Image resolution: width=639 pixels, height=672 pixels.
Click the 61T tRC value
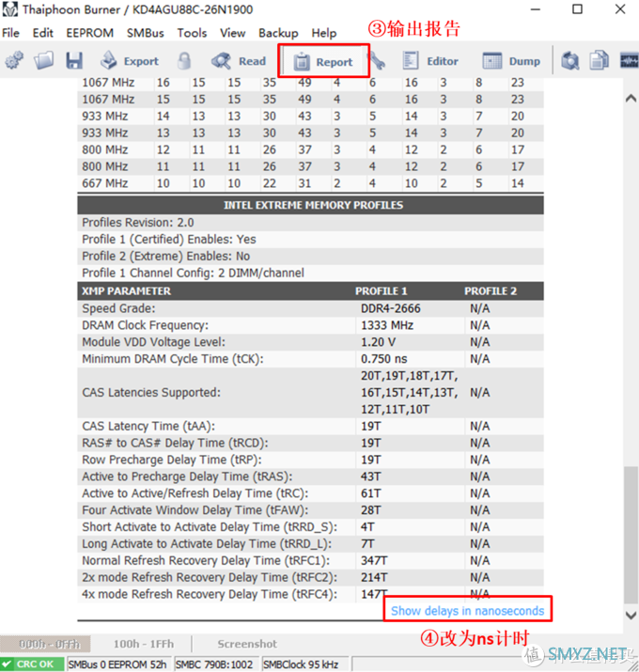click(x=371, y=492)
